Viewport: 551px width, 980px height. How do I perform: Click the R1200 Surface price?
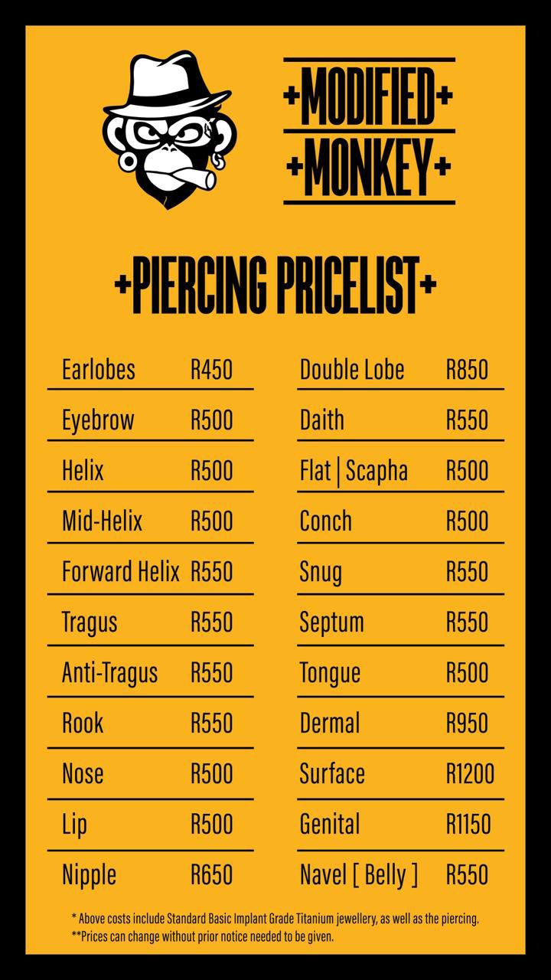coord(470,774)
